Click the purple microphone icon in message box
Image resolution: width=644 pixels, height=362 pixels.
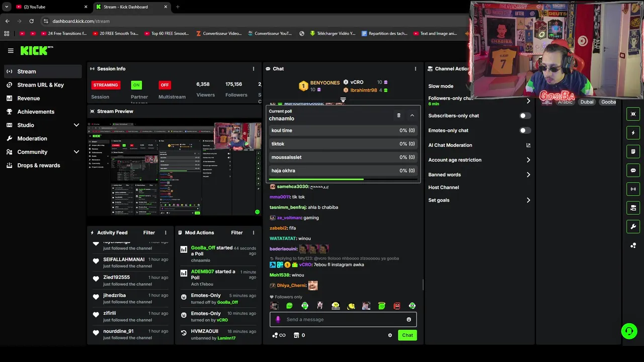tap(278, 319)
